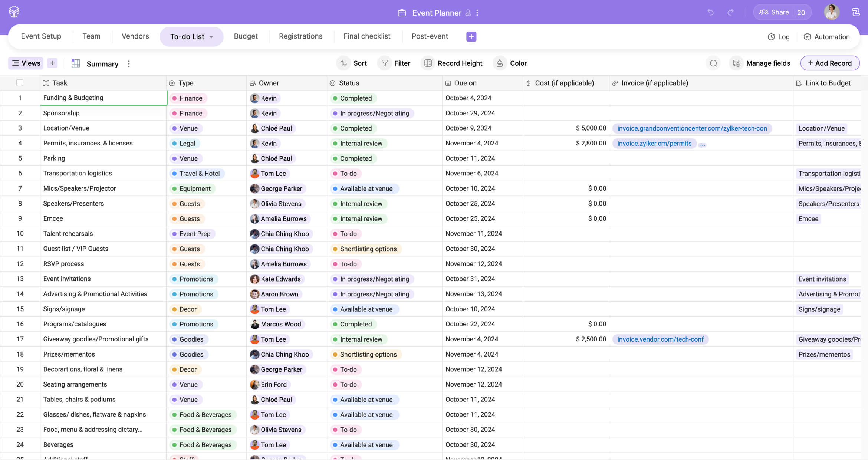Click the app logo icon
The image size is (868, 460).
point(14,12)
